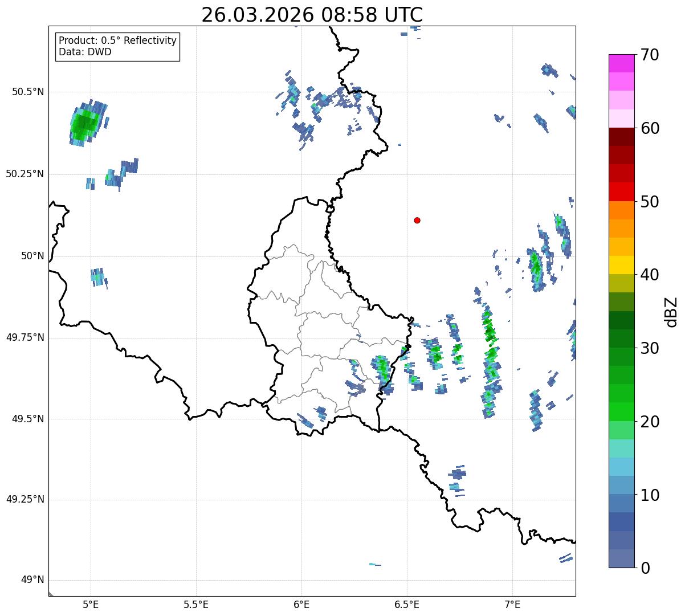Click colorbar tick label "40"
Screen dimensions: 685x616
[x=650, y=275]
